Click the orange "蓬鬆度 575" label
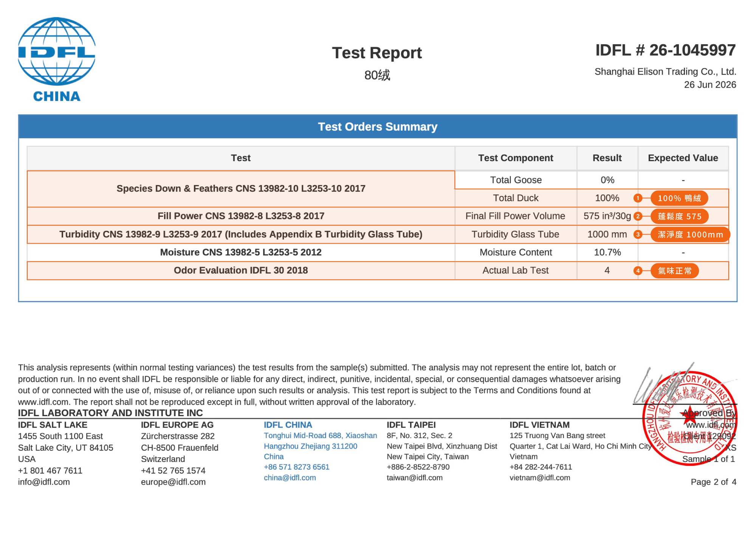The image size is (756, 541). (x=680, y=216)
